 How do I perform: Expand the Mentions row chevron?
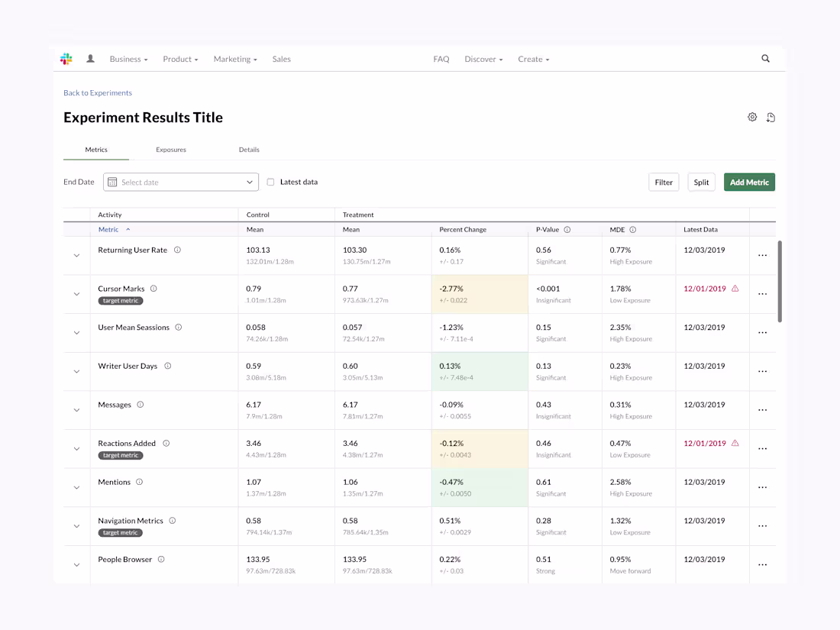[x=76, y=487]
